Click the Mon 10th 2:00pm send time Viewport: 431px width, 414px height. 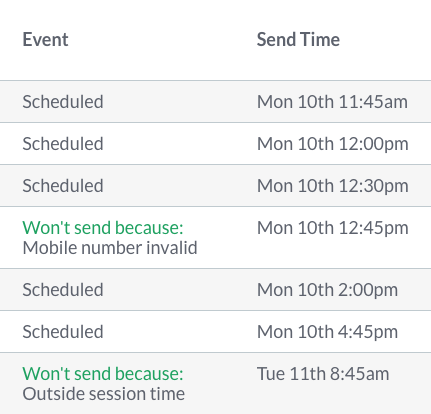[327, 290]
